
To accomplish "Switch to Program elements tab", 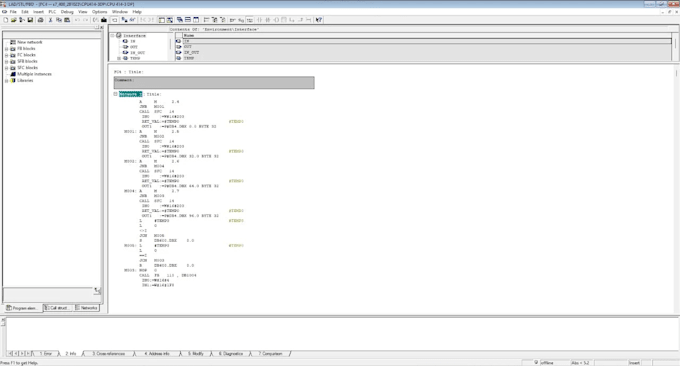I will pos(23,308).
